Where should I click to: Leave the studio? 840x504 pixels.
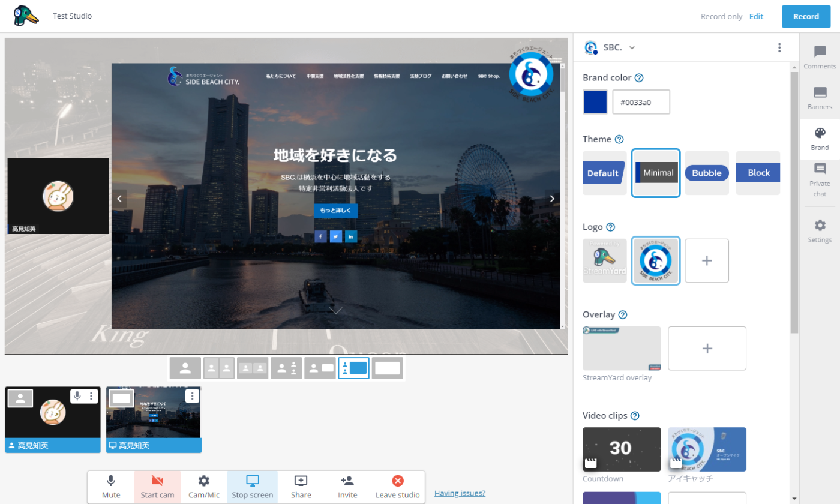(398, 487)
